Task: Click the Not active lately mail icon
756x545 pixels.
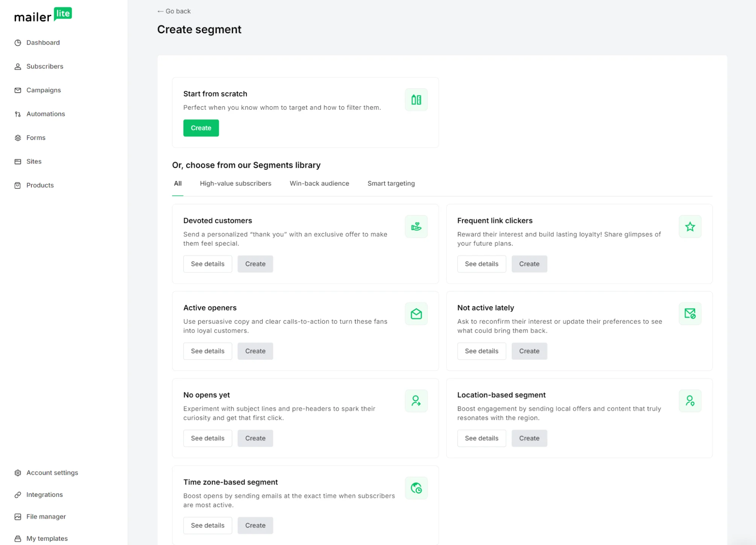Action: click(690, 314)
